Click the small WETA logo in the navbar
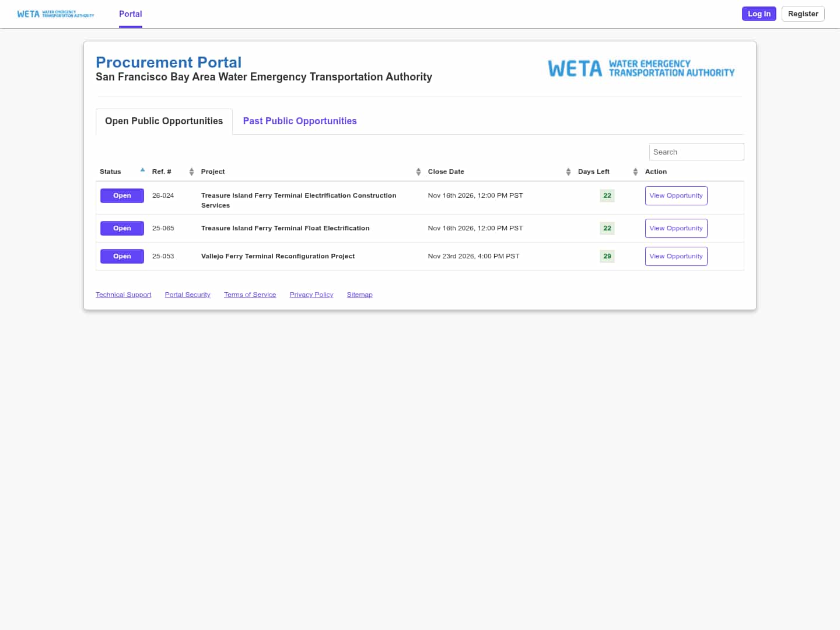The width and height of the screenshot is (840, 630). pyautogui.click(x=55, y=14)
